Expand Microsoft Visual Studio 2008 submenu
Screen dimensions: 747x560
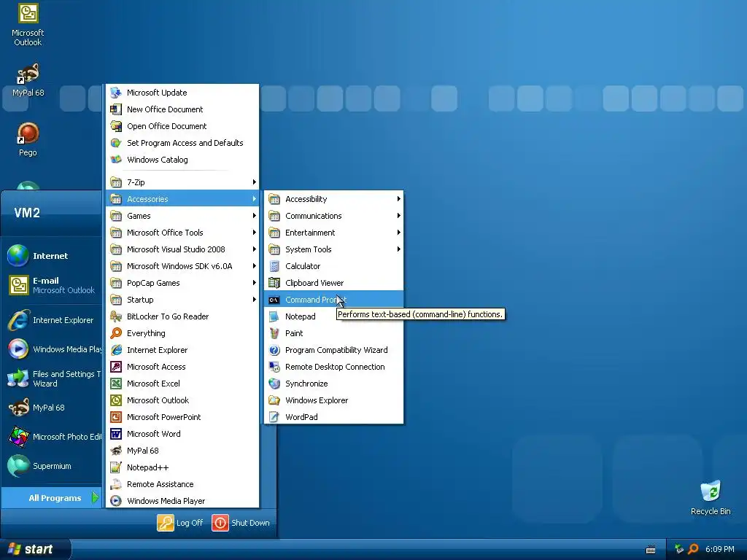click(182, 249)
